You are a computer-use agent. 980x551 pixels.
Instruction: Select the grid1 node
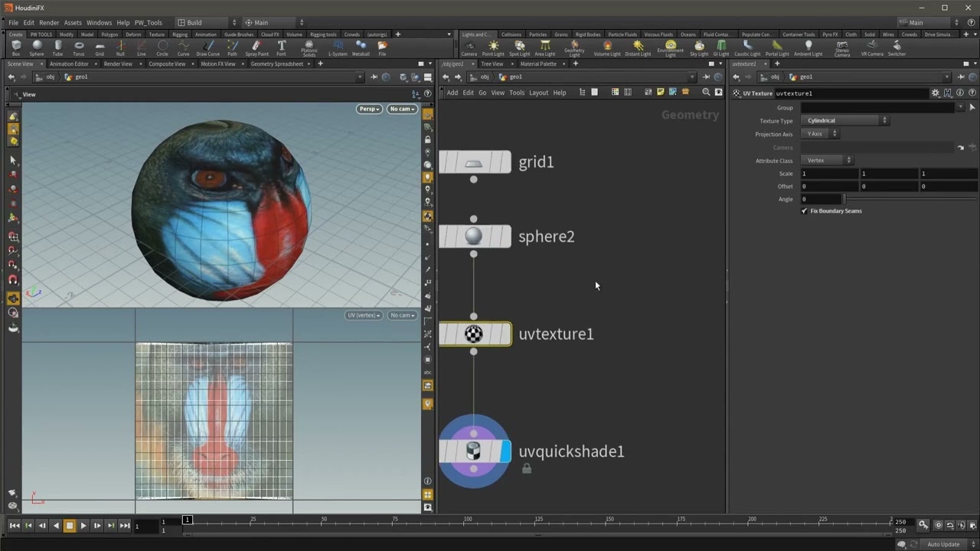(x=475, y=162)
